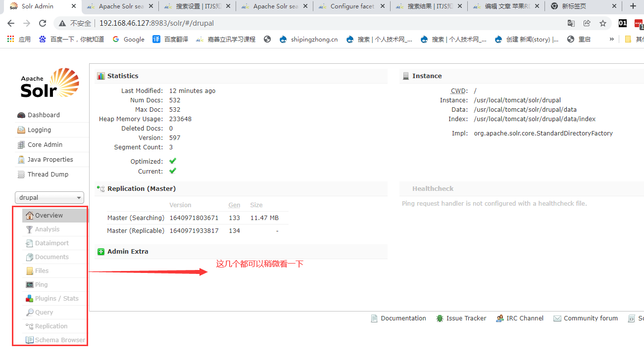Image resolution: width=644 pixels, height=357 pixels.
Task: Click the Files folder icon
Action: 30,271
